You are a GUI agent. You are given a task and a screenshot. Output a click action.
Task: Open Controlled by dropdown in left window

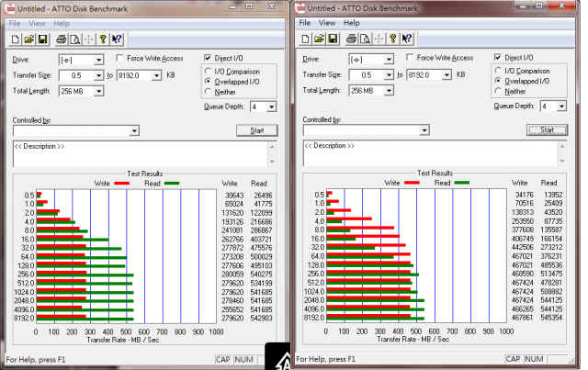(x=135, y=130)
